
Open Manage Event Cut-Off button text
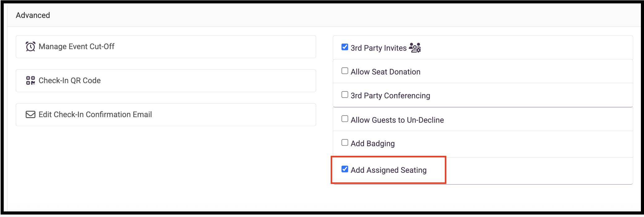pyautogui.click(x=76, y=46)
